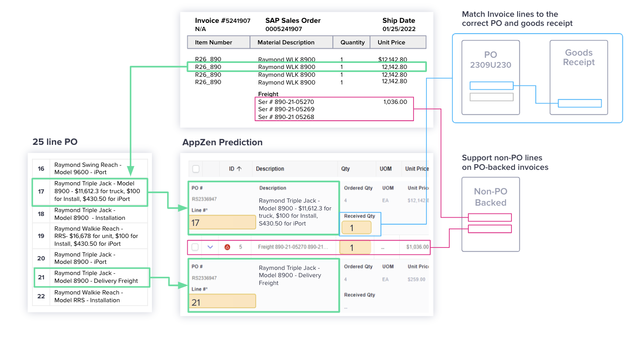Click the UOM column header in top row
The width and height of the screenshot is (644, 338).
pos(385,169)
